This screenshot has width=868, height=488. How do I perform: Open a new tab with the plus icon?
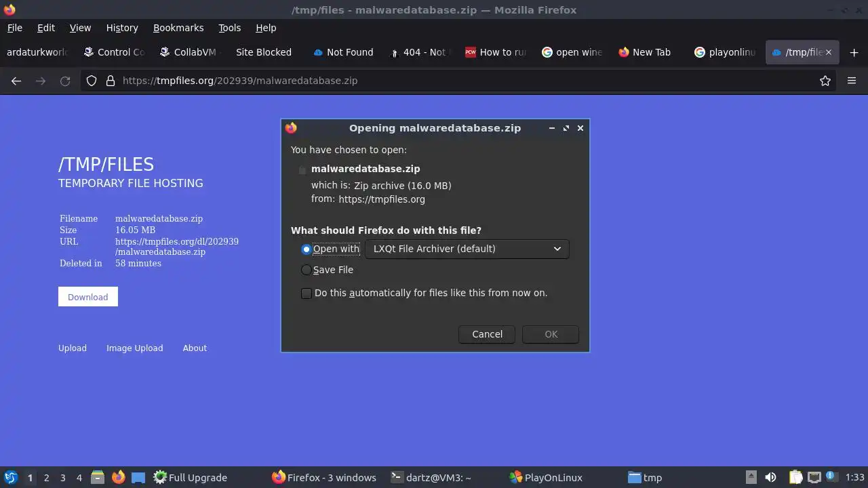854,52
